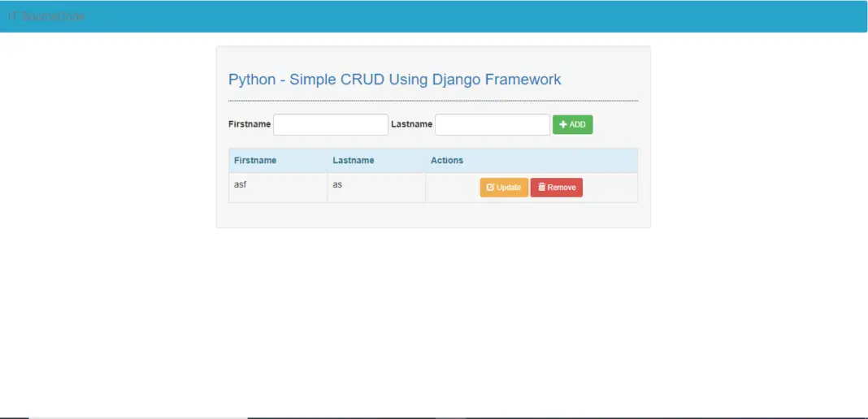Click the trash can icon on Remove

(542, 188)
